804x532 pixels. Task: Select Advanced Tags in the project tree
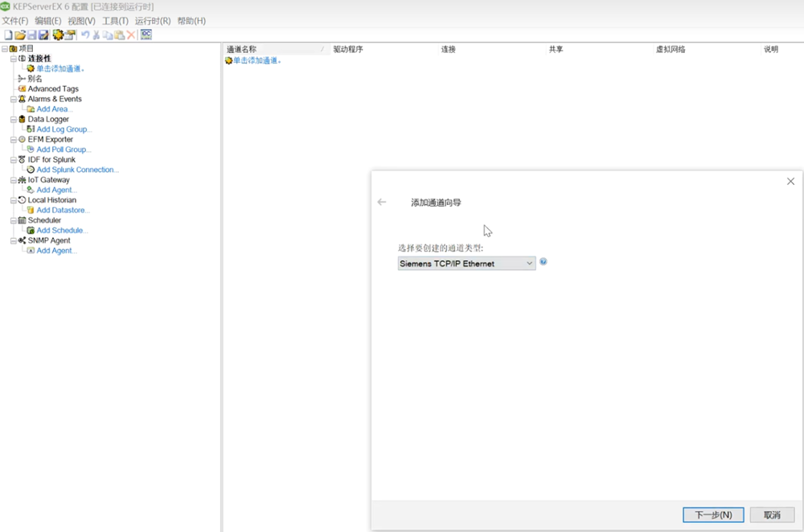53,89
